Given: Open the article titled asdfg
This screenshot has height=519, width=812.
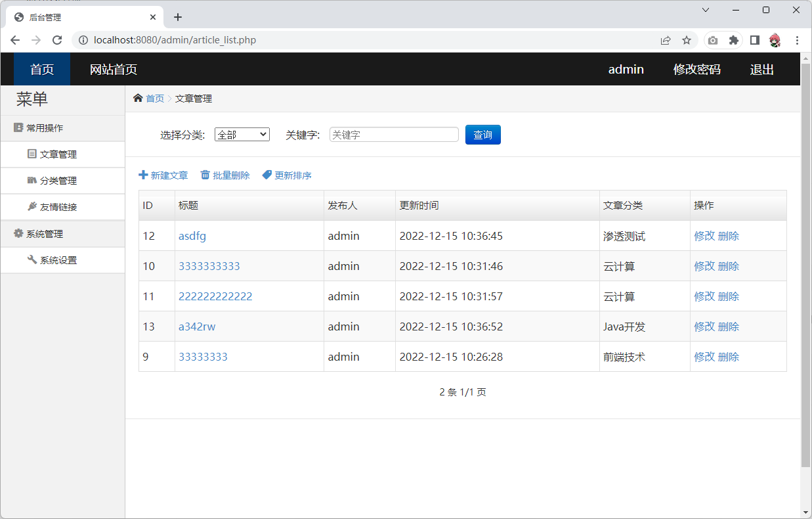Looking at the screenshot, I should [x=192, y=236].
